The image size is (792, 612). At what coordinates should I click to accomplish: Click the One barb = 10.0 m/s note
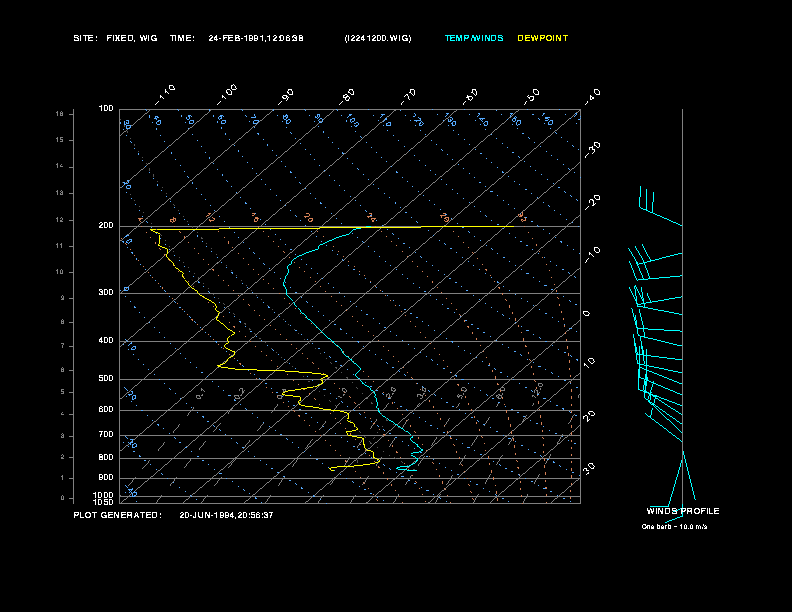click(674, 527)
